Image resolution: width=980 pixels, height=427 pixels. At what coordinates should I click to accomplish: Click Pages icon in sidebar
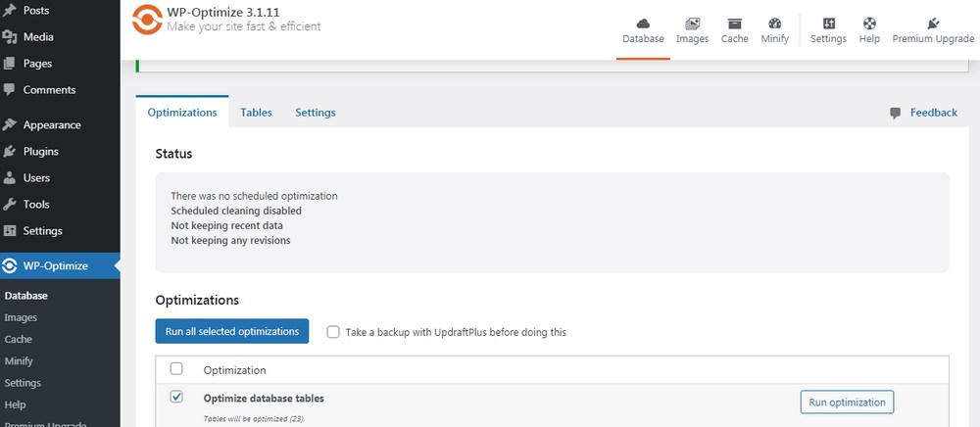coord(10,63)
